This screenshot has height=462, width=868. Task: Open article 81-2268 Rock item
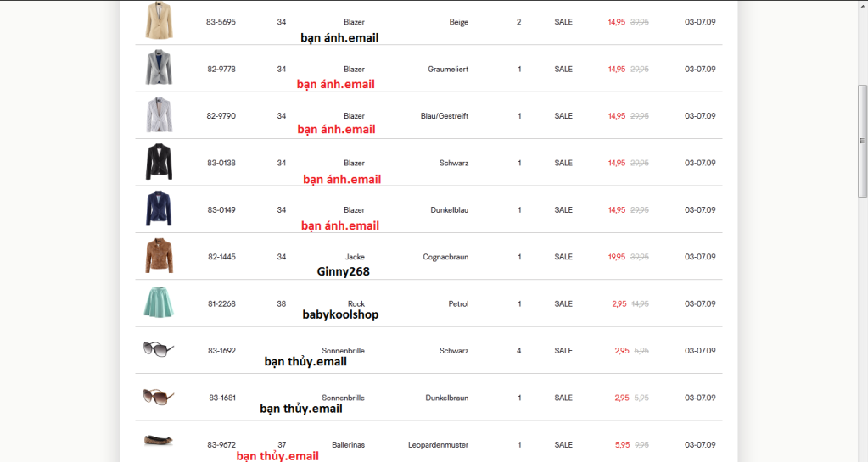[x=221, y=303]
